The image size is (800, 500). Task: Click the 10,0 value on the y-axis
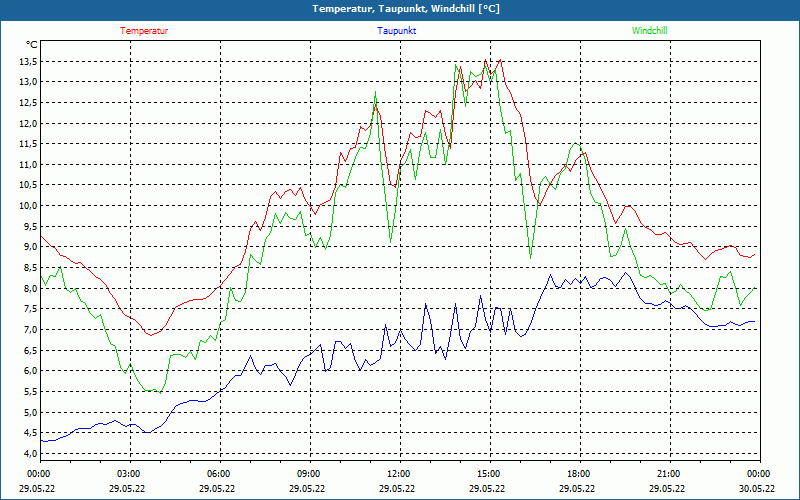click(x=28, y=206)
